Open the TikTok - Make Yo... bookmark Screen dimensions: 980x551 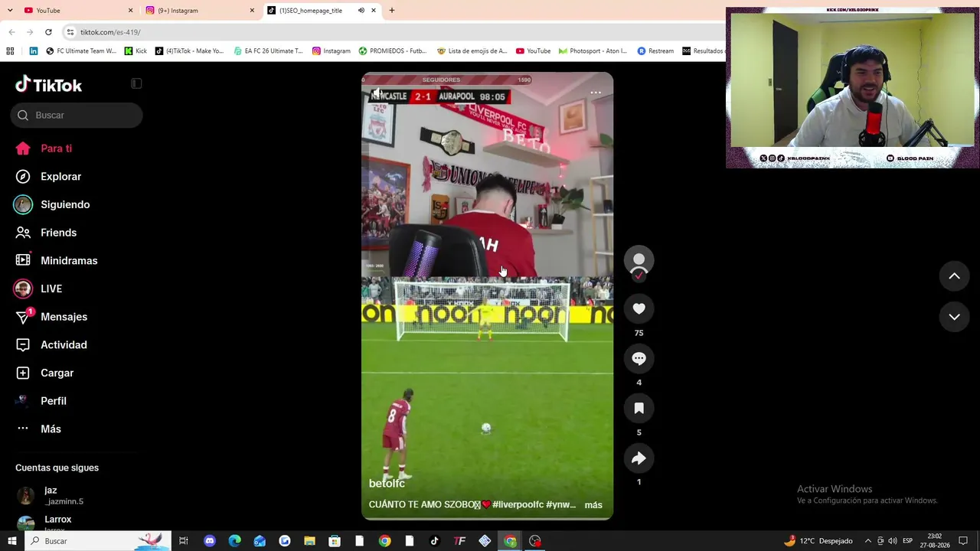[189, 51]
